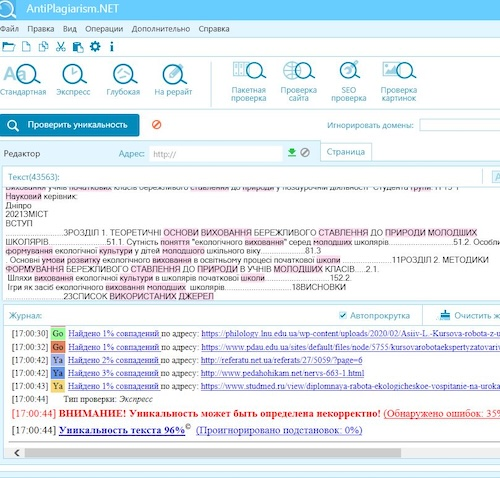Open settings gear icon
Screen dimensions: 500x478
coord(95,46)
